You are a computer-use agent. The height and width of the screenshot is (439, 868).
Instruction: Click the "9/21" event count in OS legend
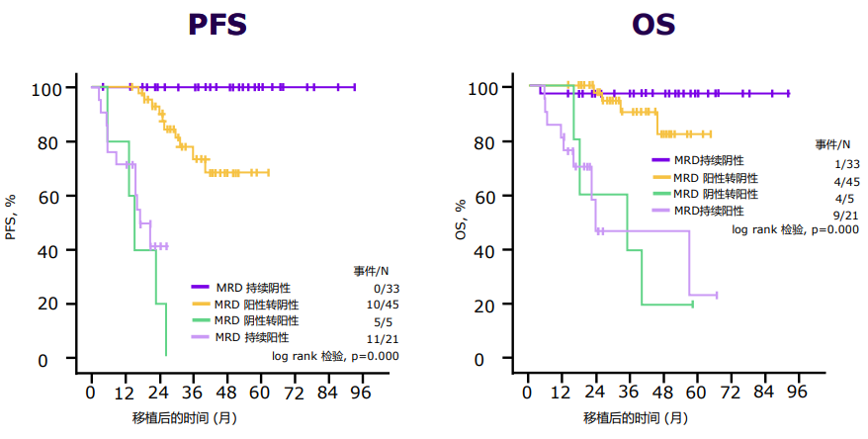coord(845,216)
